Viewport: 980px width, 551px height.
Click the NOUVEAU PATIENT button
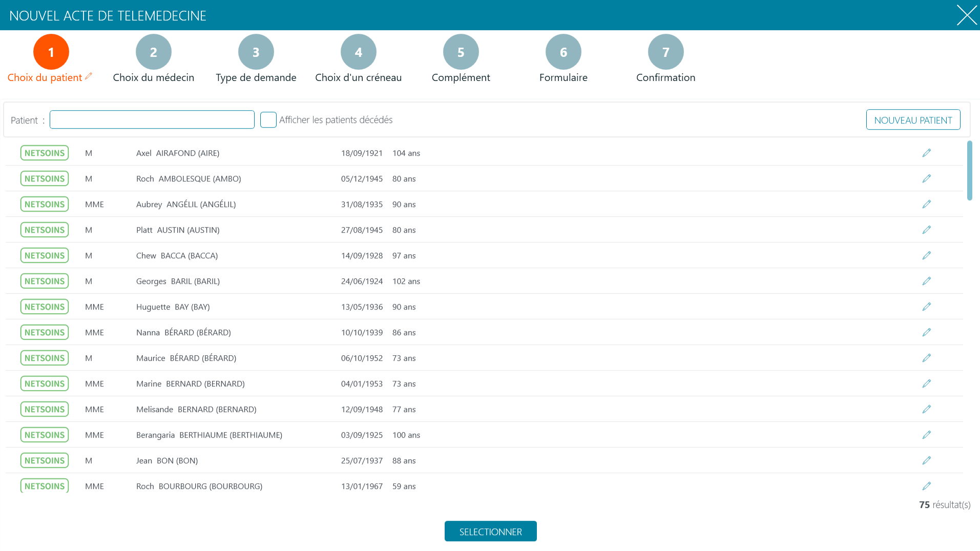tap(913, 119)
